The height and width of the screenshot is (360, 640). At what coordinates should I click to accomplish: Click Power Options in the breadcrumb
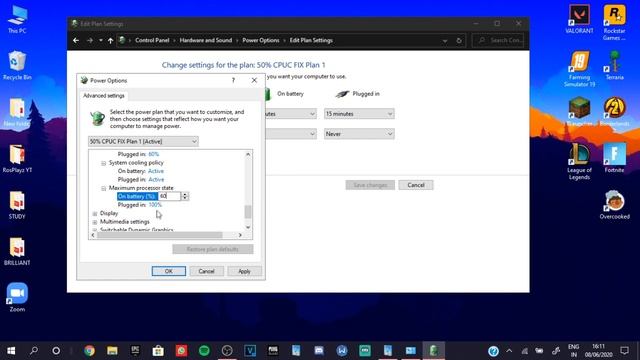pos(261,40)
